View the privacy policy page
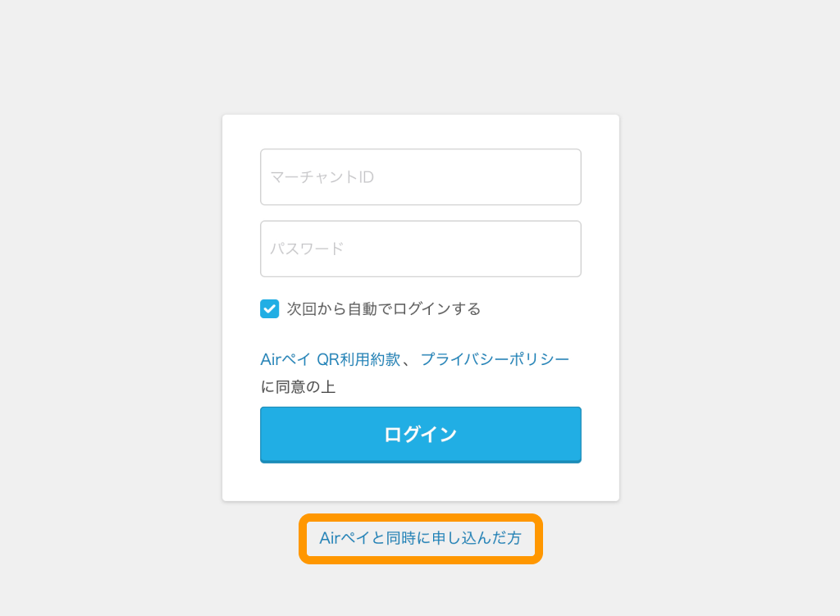This screenshot has width=840, height=616. 495,359
